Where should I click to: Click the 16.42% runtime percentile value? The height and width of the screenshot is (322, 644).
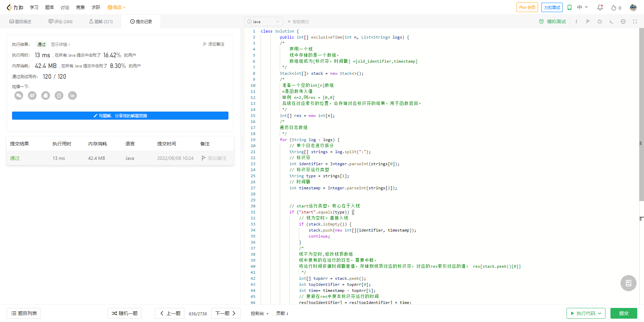112,55
